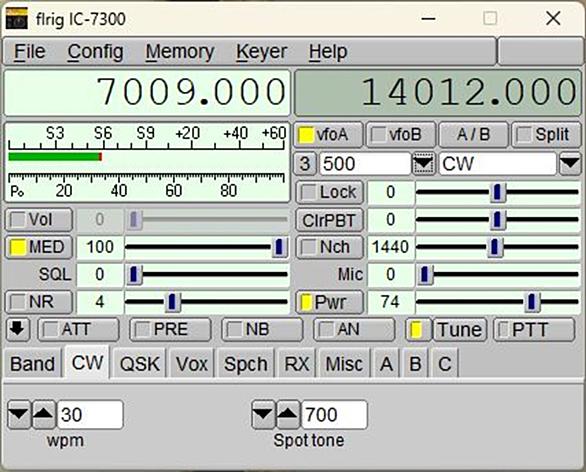Enable the PRE preamp

point(170,329)
